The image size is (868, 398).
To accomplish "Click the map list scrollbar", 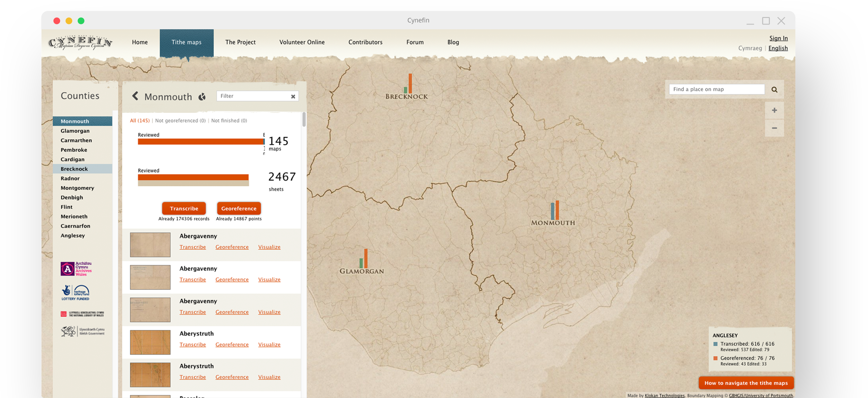I will [304, 120].
